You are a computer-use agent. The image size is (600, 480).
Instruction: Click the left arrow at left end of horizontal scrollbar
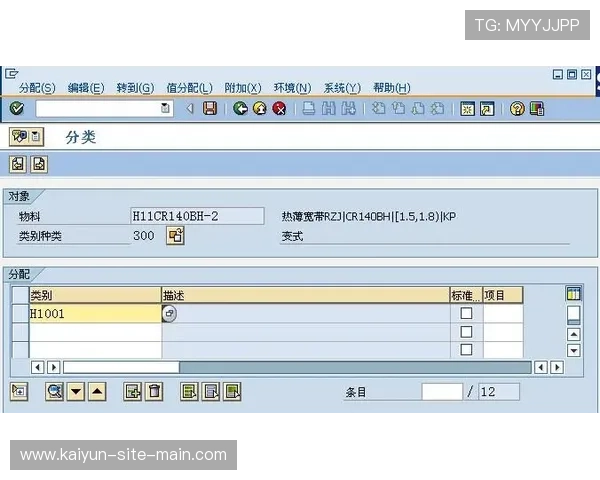(37, 367)
